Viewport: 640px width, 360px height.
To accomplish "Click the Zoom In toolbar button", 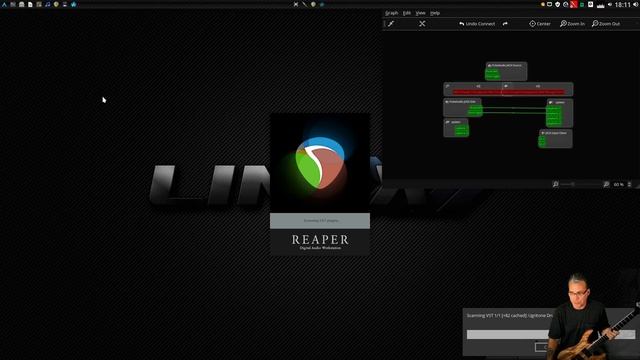I will click(572, 24).
